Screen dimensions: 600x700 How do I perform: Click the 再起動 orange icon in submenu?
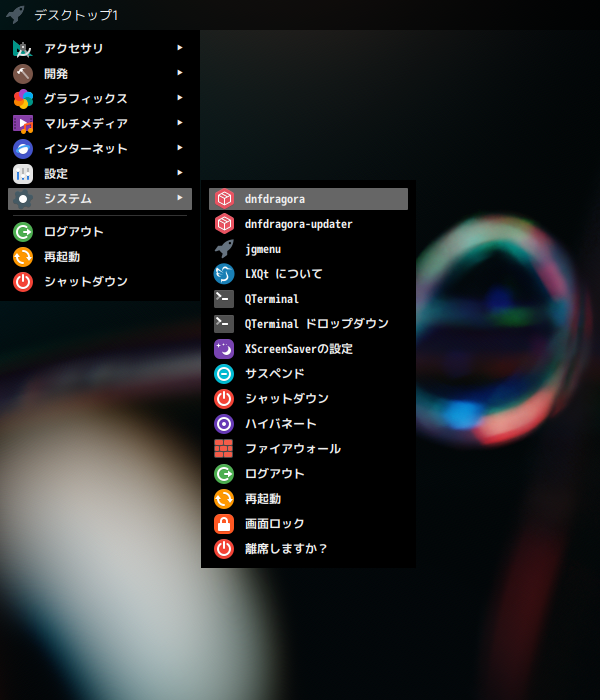tap(224, 499)
